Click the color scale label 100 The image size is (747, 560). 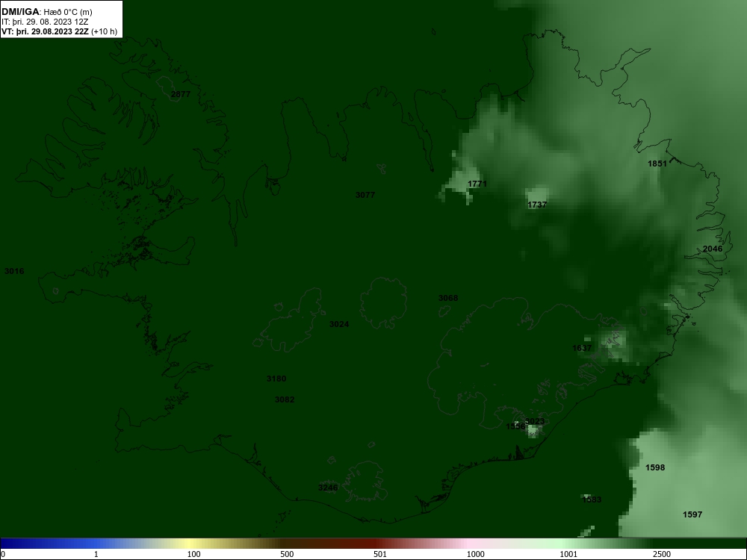[194, 554]
